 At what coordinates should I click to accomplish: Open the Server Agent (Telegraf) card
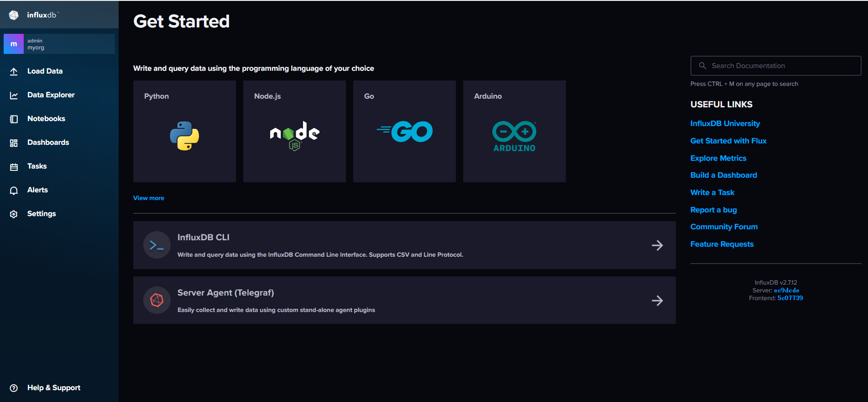pos(404,300)
